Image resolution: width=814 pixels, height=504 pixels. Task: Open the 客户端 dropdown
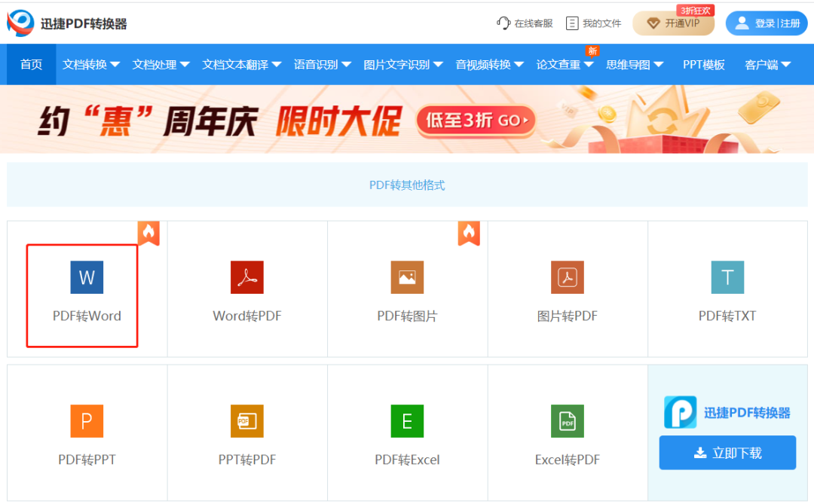(767, 64)
